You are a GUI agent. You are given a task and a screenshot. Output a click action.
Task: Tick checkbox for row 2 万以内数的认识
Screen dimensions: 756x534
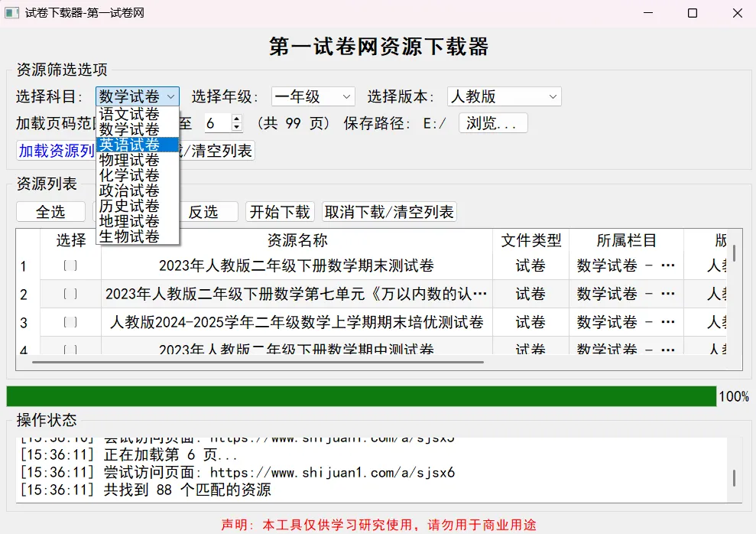point(70,294)
